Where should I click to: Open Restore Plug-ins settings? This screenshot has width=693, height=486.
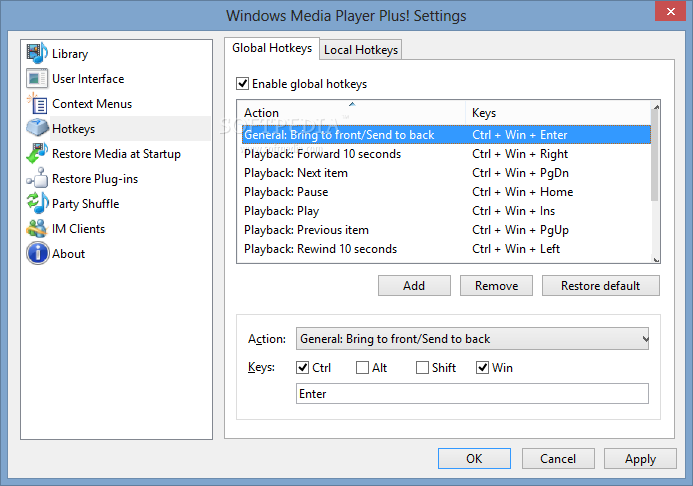click(x=95, y=179)
